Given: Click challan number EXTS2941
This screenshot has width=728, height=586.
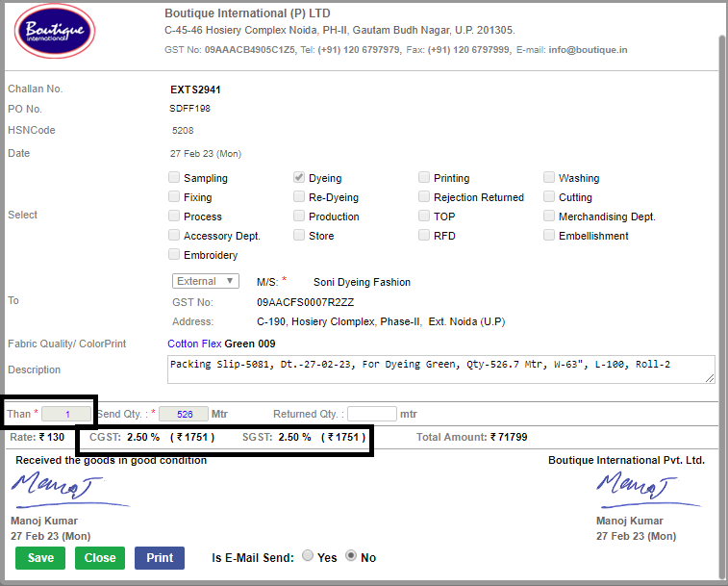Looking at the screenshot, I should (x=195, y=89).
